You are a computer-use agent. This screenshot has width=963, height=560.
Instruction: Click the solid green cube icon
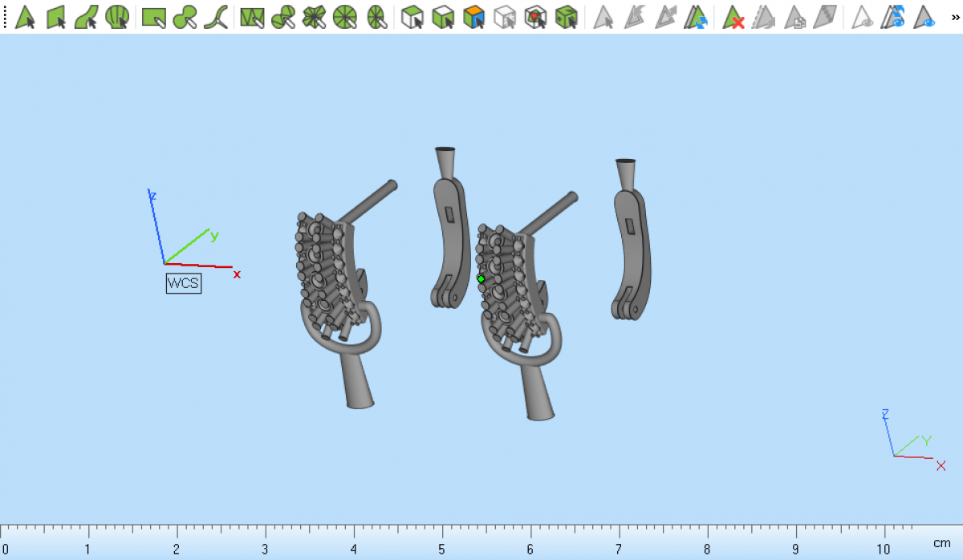pos(567,17)
